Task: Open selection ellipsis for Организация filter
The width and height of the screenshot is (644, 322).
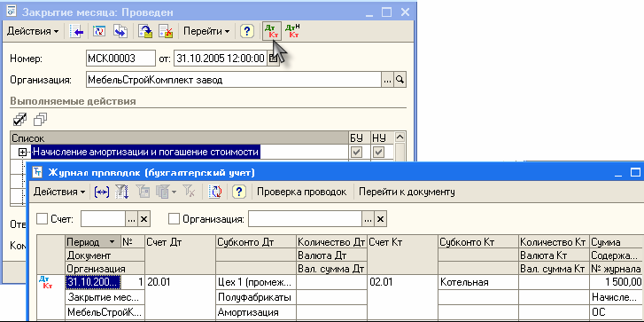Action: tap(368, 219)
